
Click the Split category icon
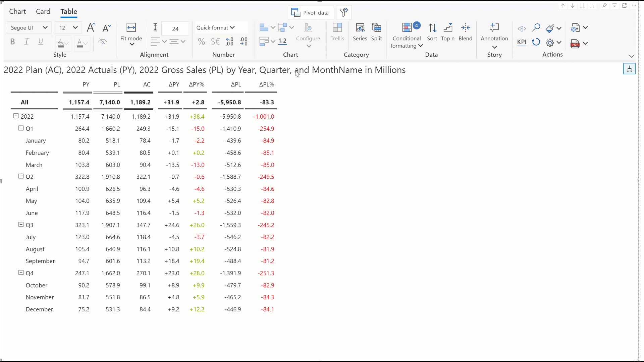pyautogui.click(x=376, y=28)
